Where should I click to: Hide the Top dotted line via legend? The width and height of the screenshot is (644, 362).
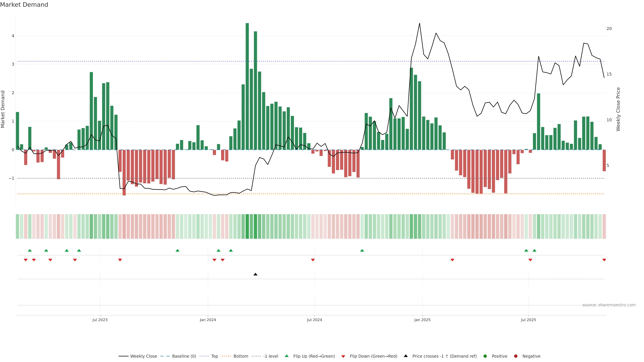pos(214,356)
